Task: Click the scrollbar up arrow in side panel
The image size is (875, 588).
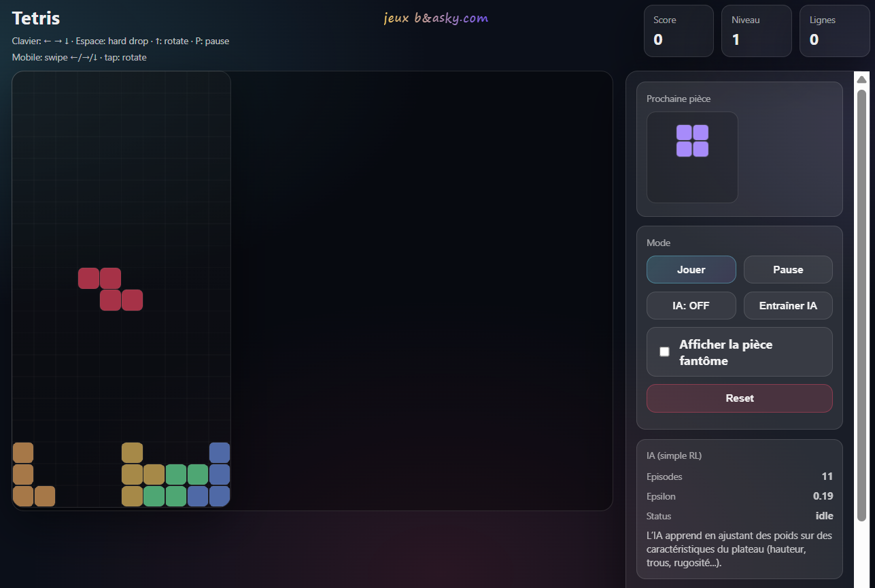Action: click(x=861, y=80)
